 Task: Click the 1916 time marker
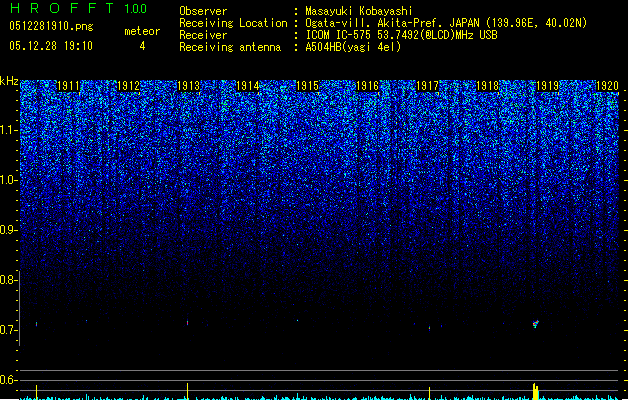pos(367,86)
